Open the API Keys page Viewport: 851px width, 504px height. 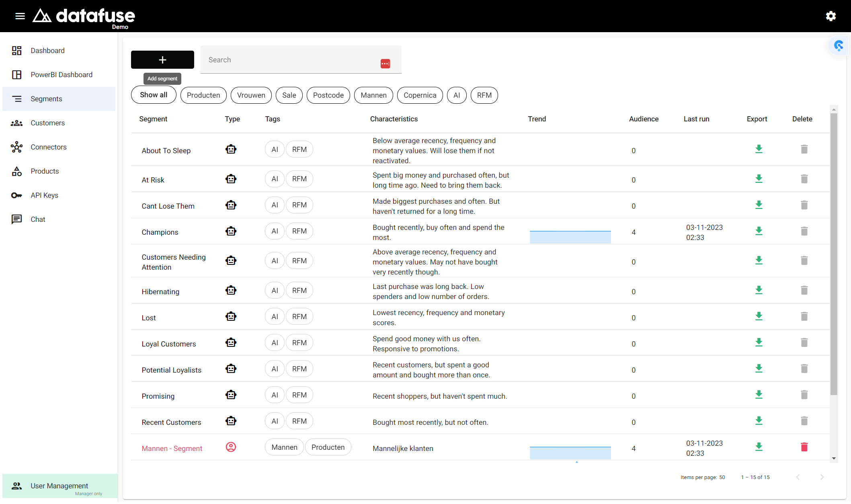(x=59, y=195)
